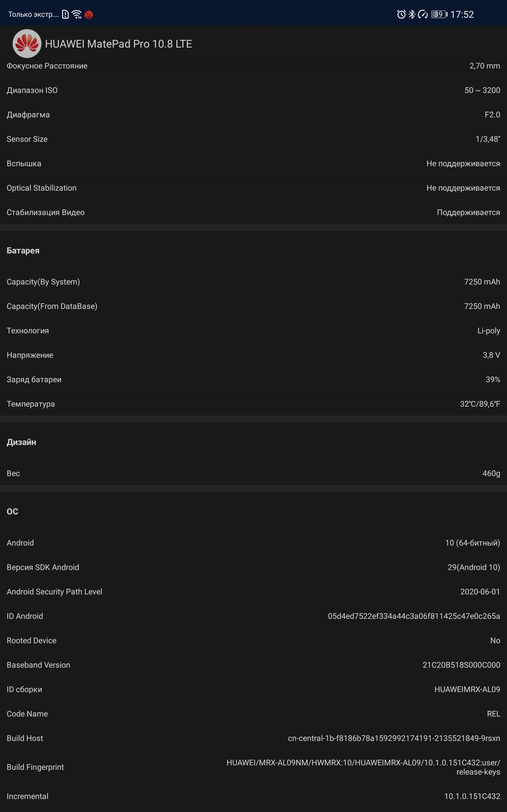Tap the Wi-Fi signal icon

pos(77,14)
